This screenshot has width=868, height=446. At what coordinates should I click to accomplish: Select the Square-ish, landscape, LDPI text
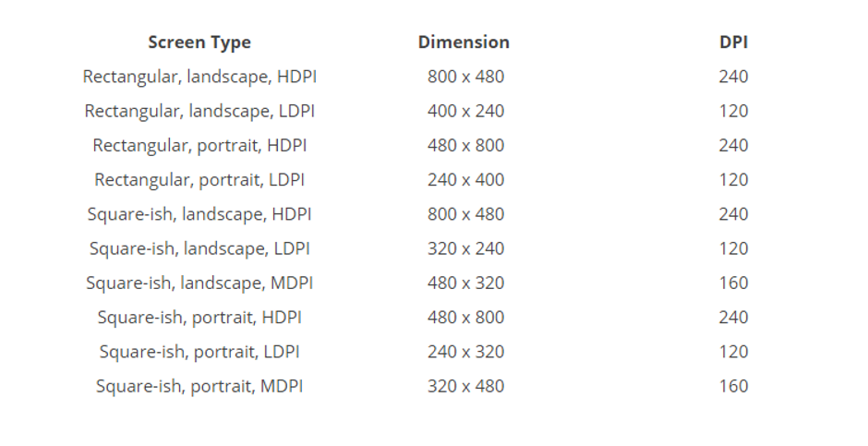[199, 248]
